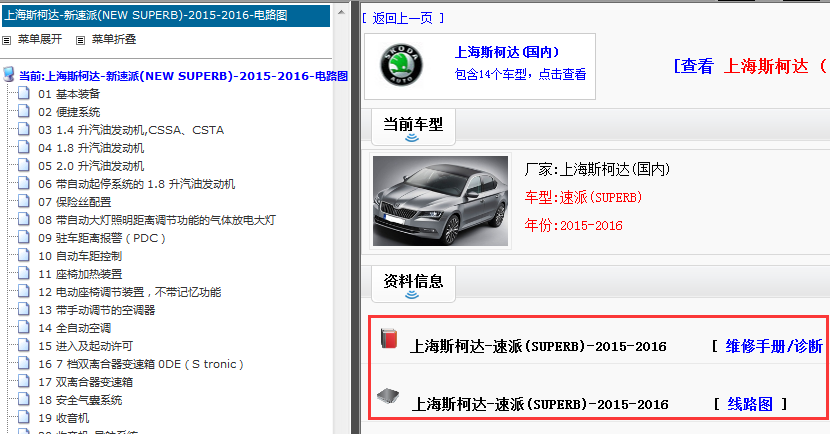Click text 车型:速派(SUPERB)
Screen dimensions: 830x434
point(583,197)
